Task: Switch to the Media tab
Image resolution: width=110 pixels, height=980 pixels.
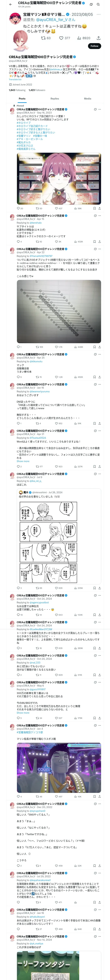Action: tap(88, 98)
